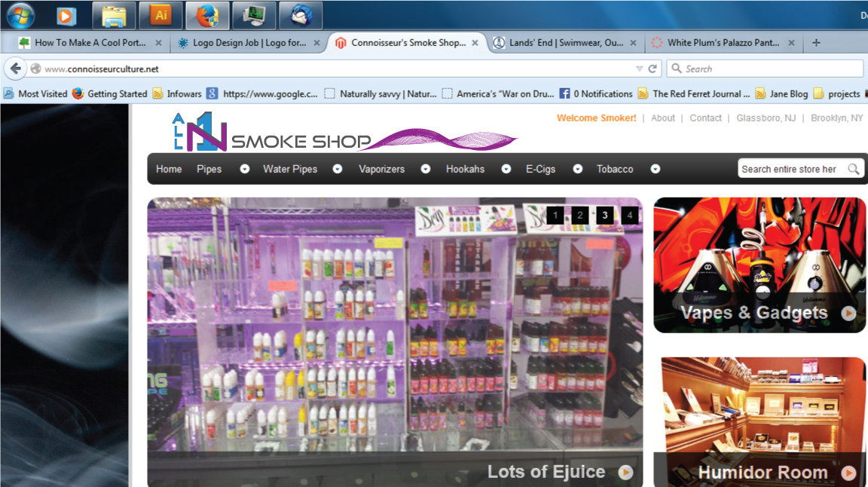Open a new tab with plus button
This screenshot has width=868, height=487.
point(816,43)
